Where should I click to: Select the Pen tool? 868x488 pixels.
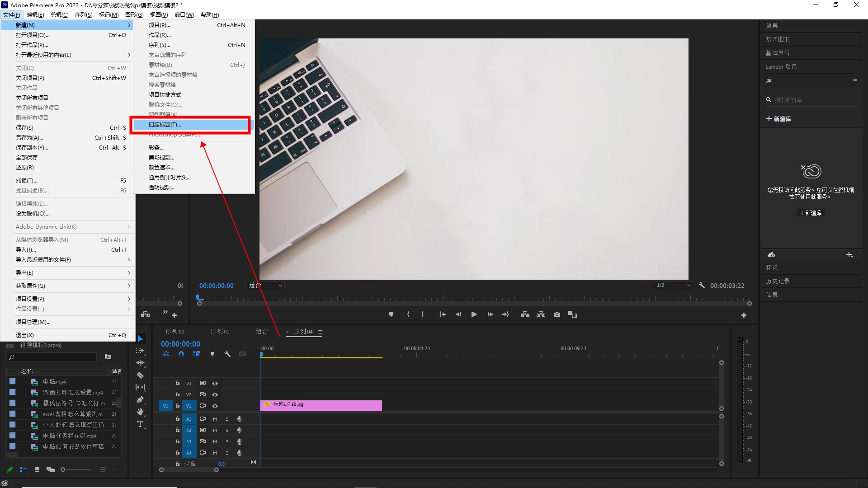point(140,399)
